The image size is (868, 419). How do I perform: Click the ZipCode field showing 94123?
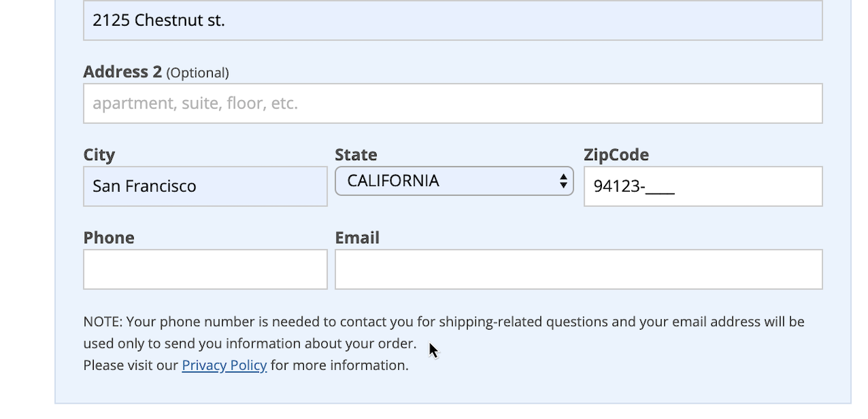click(x=702, y=186)
